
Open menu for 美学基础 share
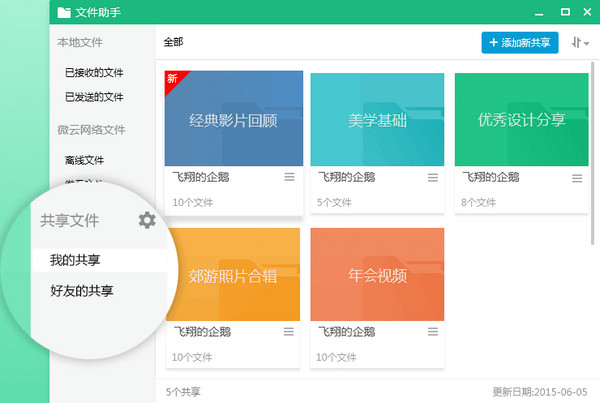tap(433, 178)
